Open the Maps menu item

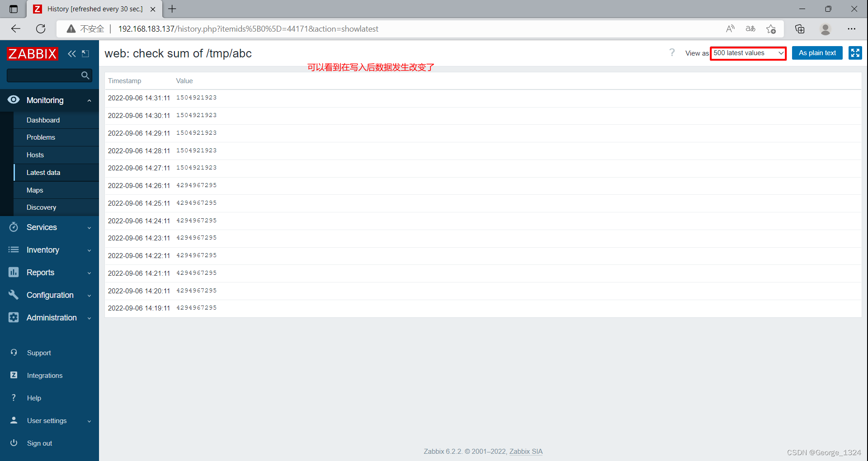coord(35,190)
